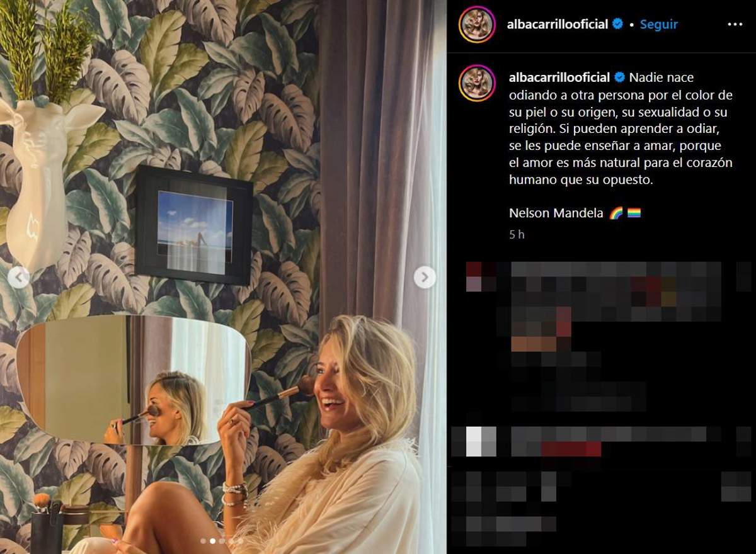The image size is (756, 554).
Task: Go to the next carousel photo
Action: (x=425, y=276)
